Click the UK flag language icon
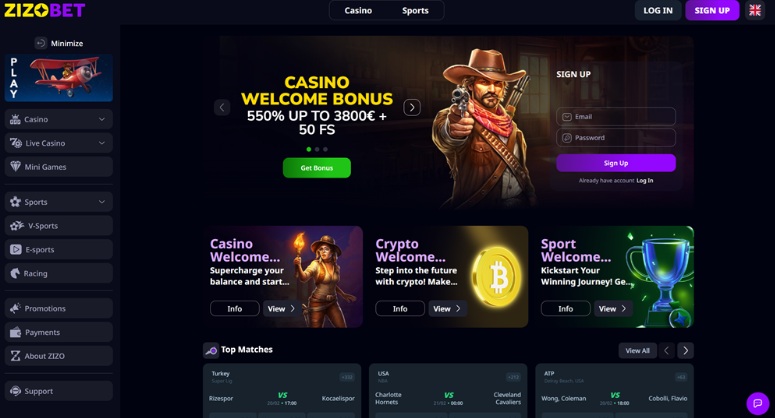The image size is (775, 418). click(755, 10)
